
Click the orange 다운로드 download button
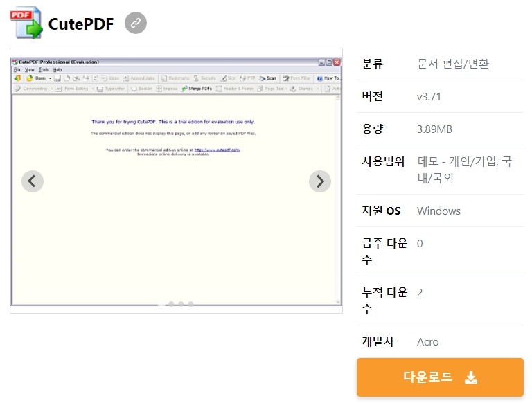pos(440,377)
